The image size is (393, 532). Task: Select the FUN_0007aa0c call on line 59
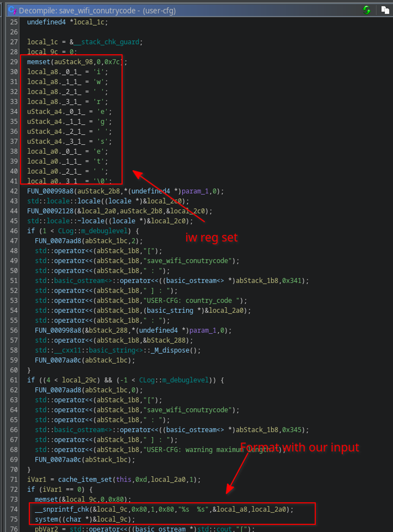[58, 360]
